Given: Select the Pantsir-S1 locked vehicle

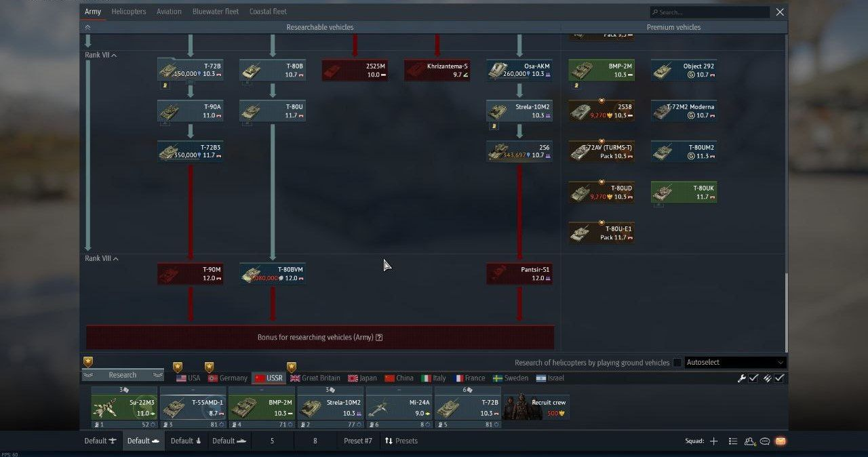Looking at the screenshot, I should coord(519,273).
